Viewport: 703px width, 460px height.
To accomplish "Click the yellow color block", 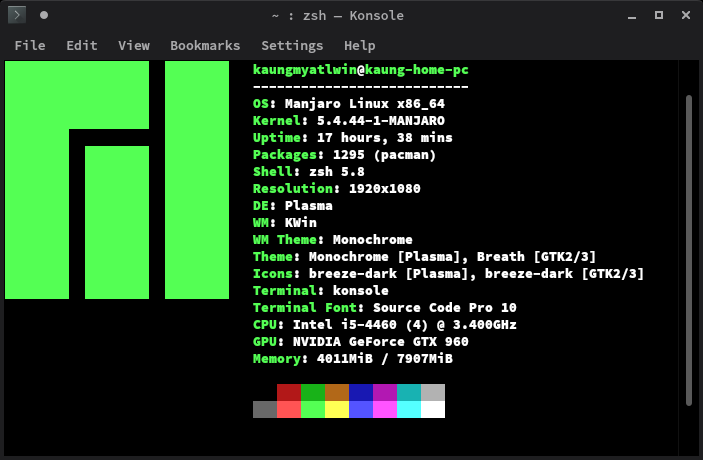I will click(x=337, y=409).
